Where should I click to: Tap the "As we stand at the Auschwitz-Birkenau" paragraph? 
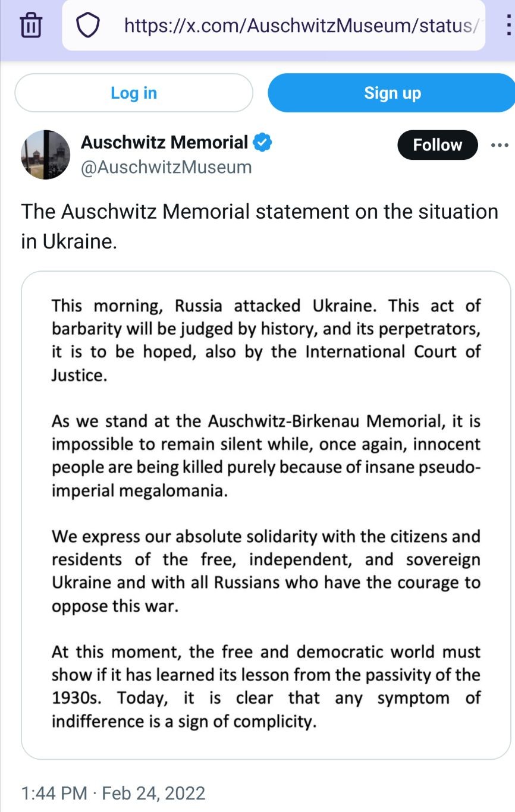click(266, 457)
